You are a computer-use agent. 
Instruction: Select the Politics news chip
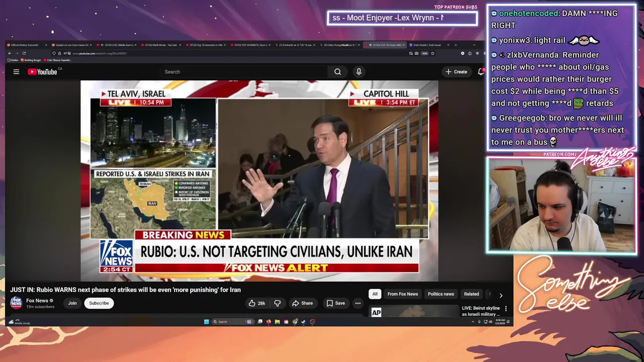[441, 294]
